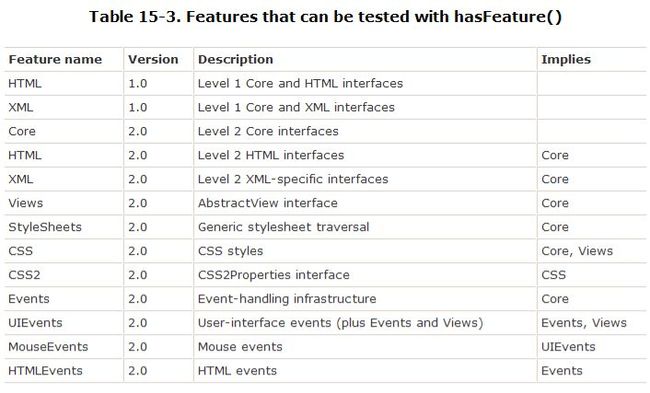The image size is (650, 393).
Task: Select 'Event-handling infrastructure' description
Action: (x=287, y=299)
